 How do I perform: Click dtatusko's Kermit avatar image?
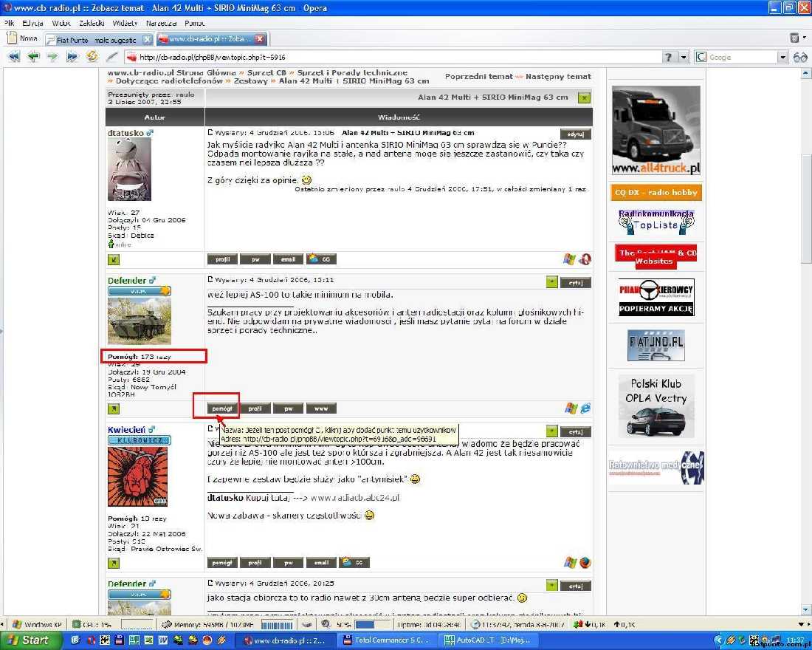pos(129,169)
